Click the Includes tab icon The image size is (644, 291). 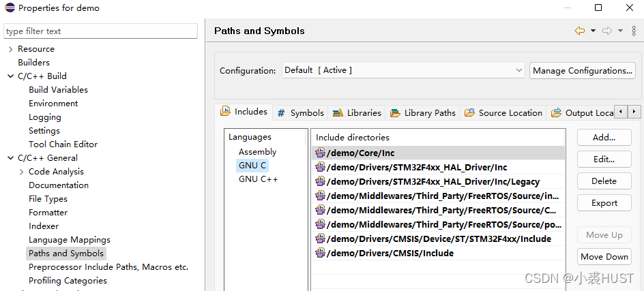225,111
